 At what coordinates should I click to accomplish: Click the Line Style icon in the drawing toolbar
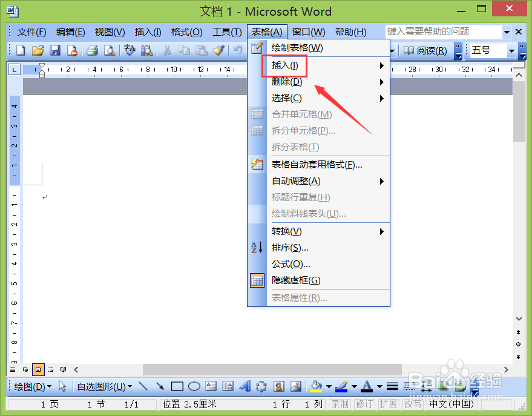coord(392,386)
